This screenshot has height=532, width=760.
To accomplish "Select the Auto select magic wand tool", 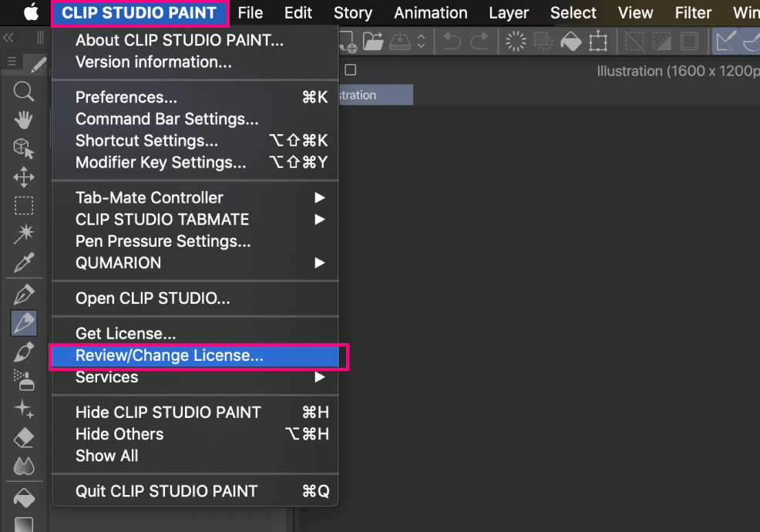I will point(24,234).
